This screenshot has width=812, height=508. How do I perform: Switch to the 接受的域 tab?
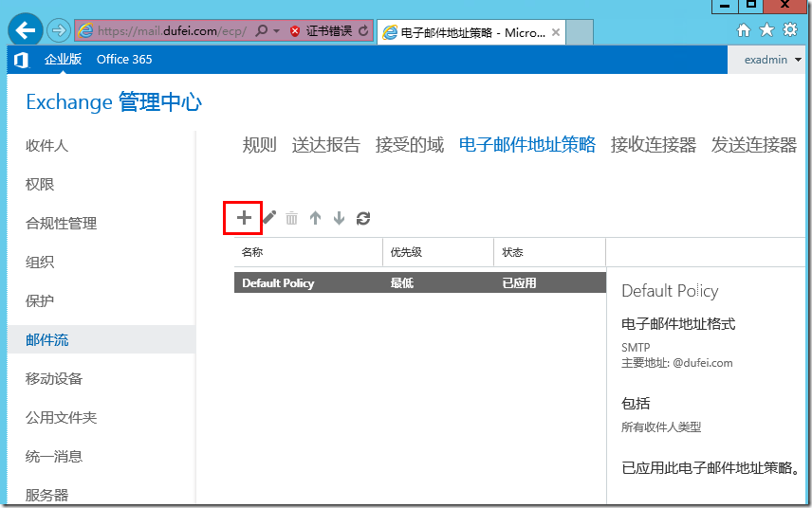(x=409, y=144)
